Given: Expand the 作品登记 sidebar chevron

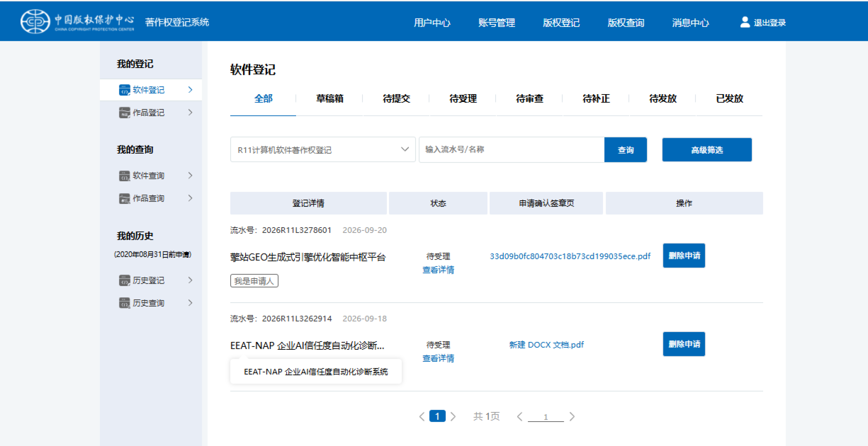Looking at the screenshot, I should [x=190, y=112].
